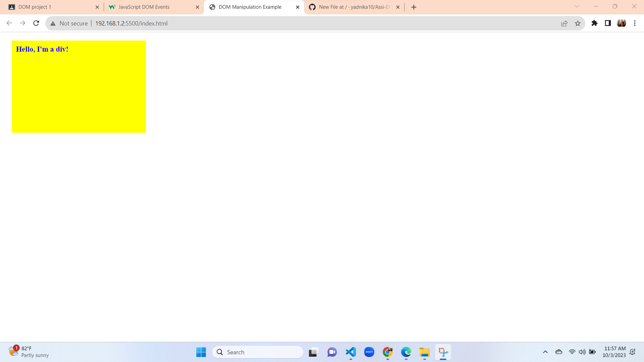Toggle the browser side panel
644x362 pixels.
(x=608, y=23)
